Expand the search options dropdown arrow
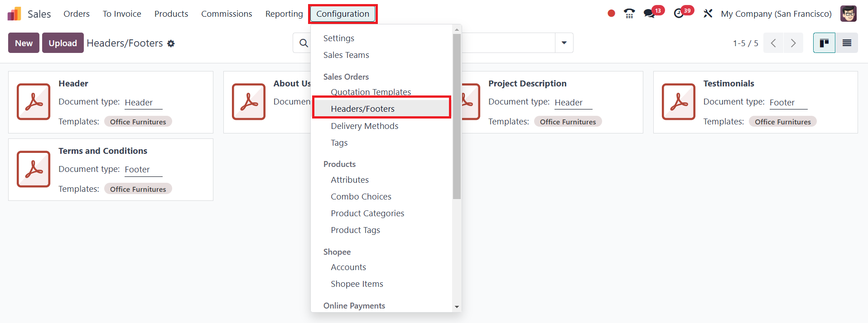This screenshot has height=323, width=868. click(564, 43)
